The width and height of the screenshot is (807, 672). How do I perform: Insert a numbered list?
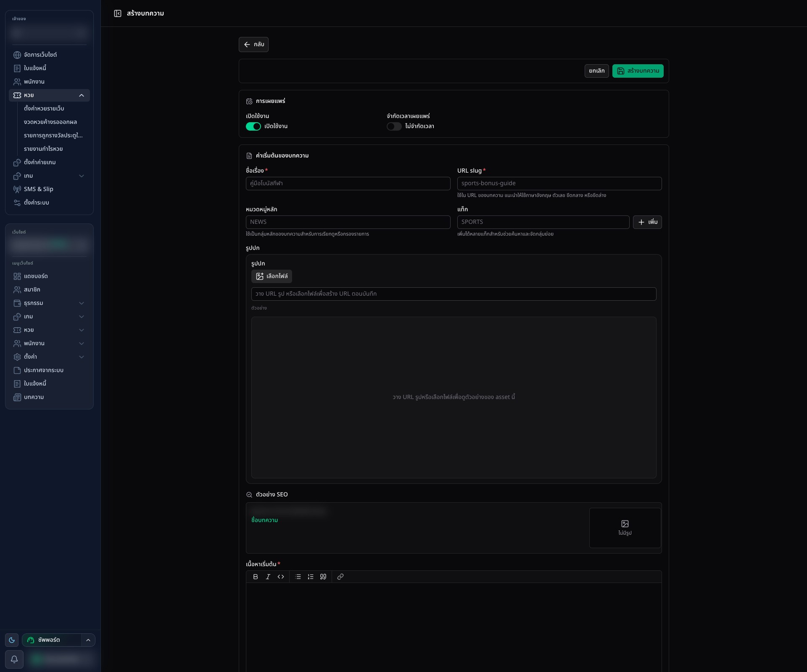pyautogui.click(x=311, y=577)
